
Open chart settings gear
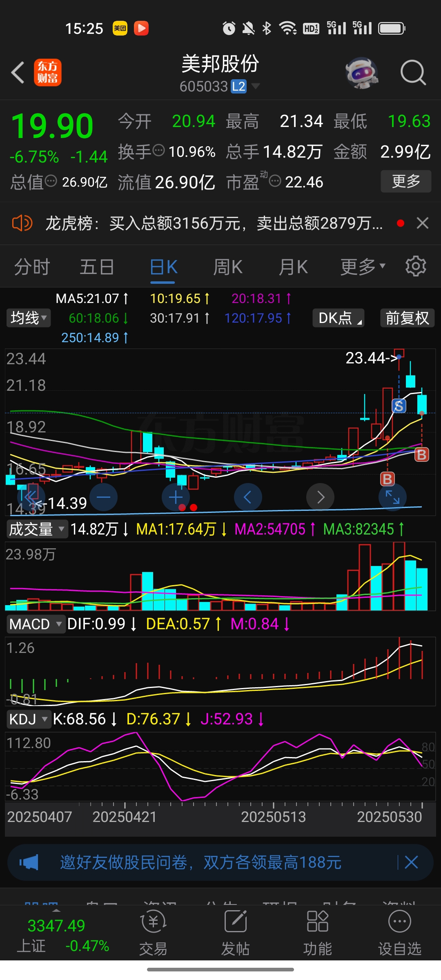click(416, 266)
